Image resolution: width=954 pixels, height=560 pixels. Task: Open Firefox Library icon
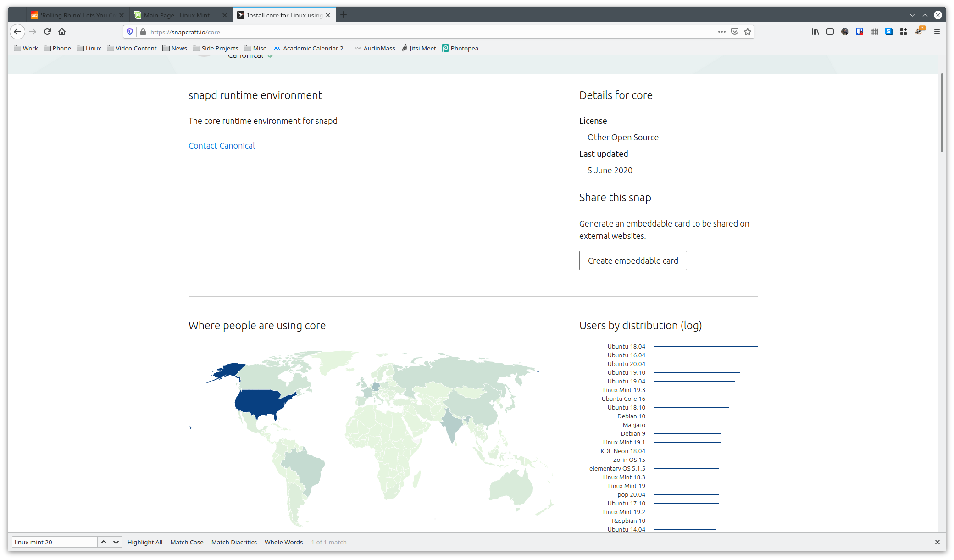click(x=815, y=32)
